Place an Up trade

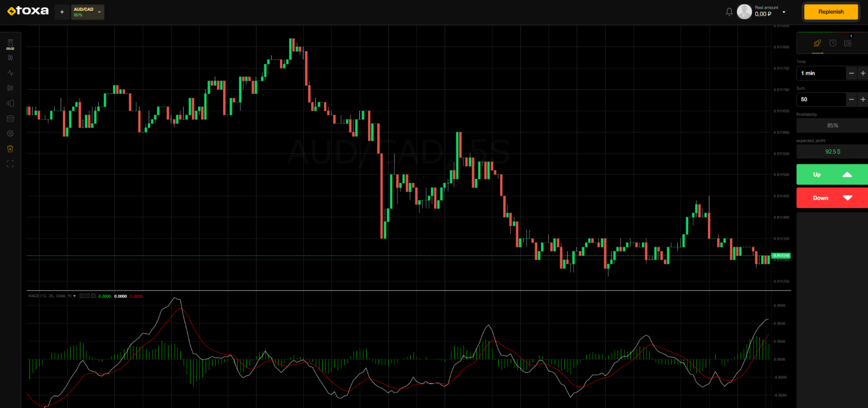pyautogui.click(x=832, y=174)
